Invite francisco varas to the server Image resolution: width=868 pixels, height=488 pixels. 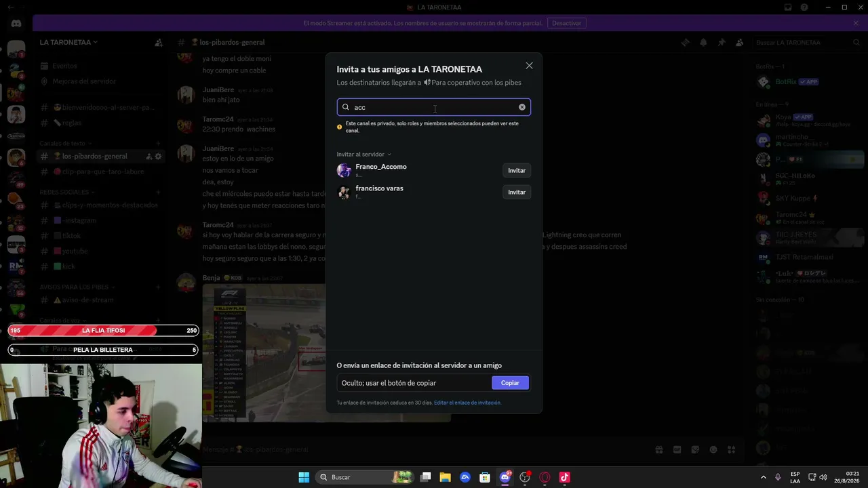pyautogui.click(x=517, y=192)
